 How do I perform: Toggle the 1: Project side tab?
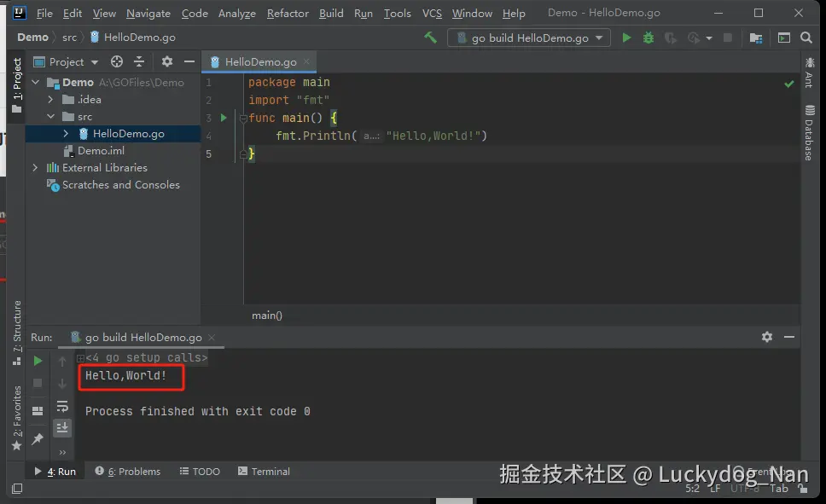tap(17, 84)
